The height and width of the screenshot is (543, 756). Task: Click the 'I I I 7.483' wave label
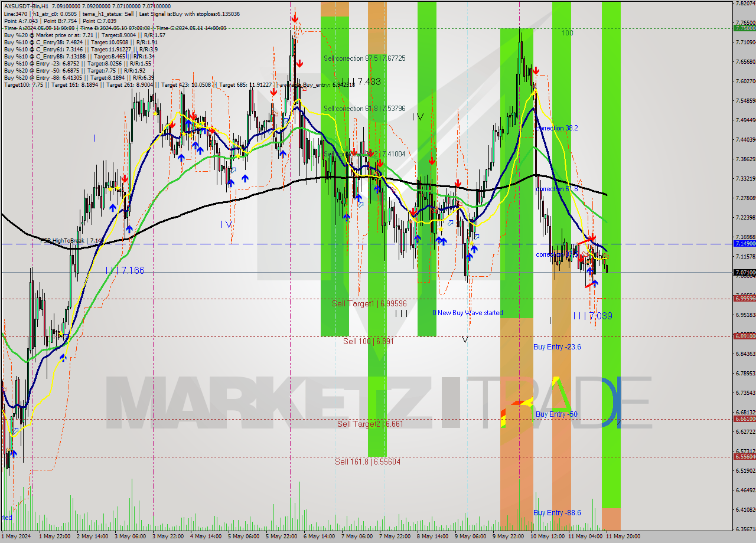pyautogui.click(x=361, y=81)
